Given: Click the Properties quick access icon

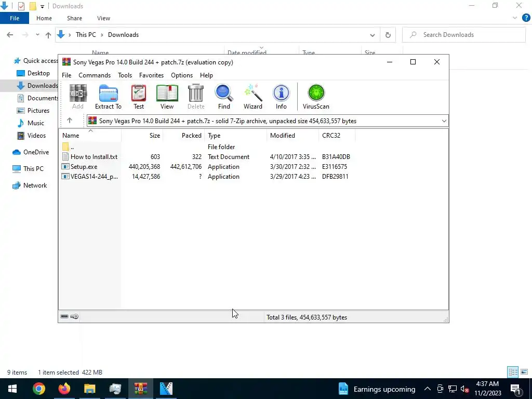Looking at the screenshot, I should click(21, 6).
